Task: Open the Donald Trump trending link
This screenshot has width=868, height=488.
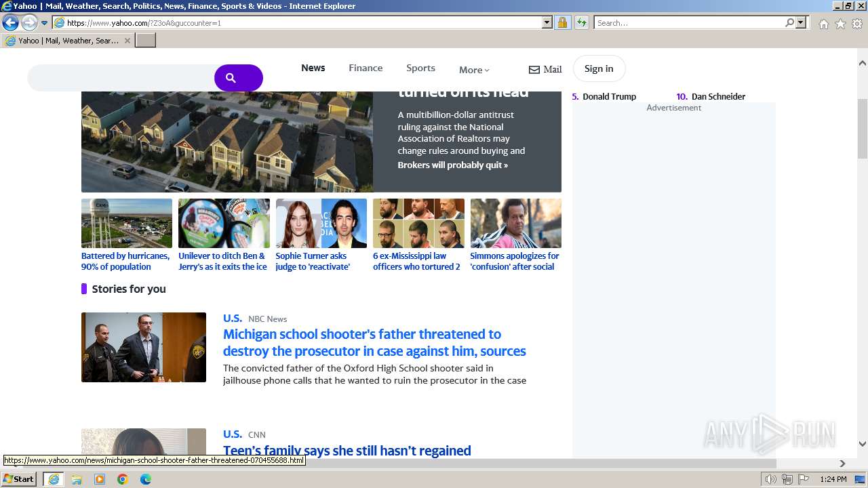Action: tap(610, 96)
